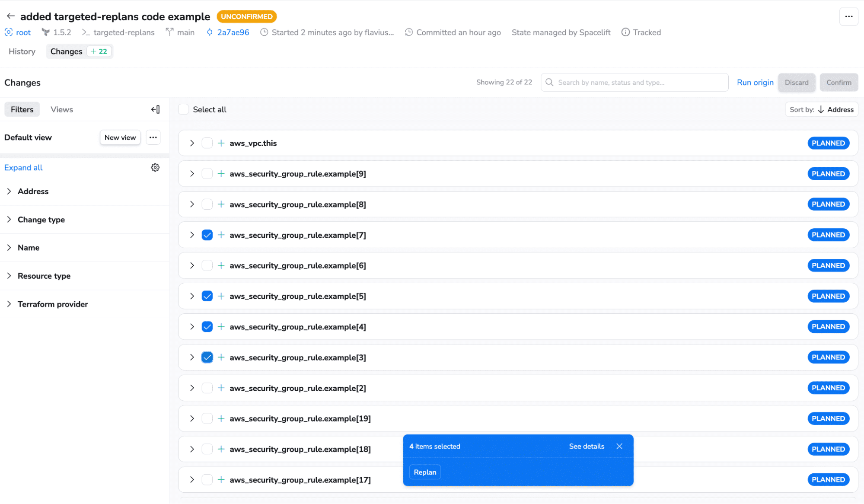Switch to the History tab
864x504 pixels.
pos(22,51)
